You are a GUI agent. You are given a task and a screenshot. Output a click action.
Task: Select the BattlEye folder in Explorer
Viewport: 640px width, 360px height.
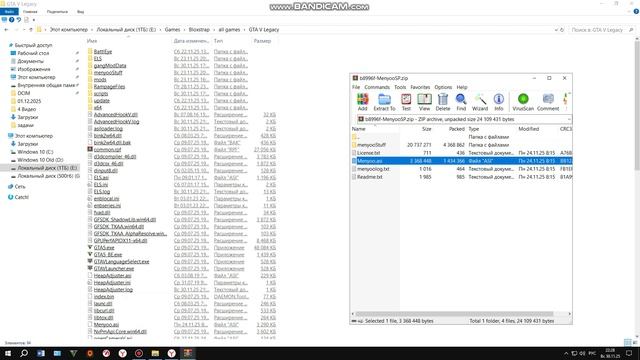pos(102,51)
